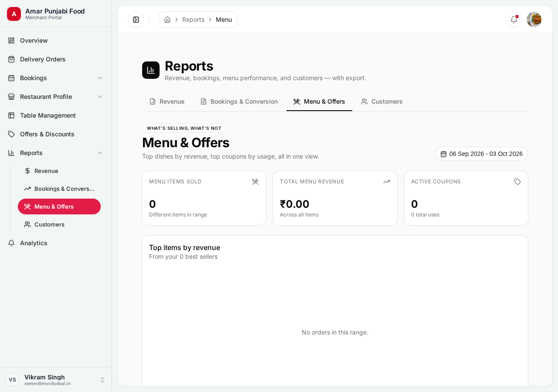
Task: Select Customers sidebar sub-item
Action: (x=59, y=224)
